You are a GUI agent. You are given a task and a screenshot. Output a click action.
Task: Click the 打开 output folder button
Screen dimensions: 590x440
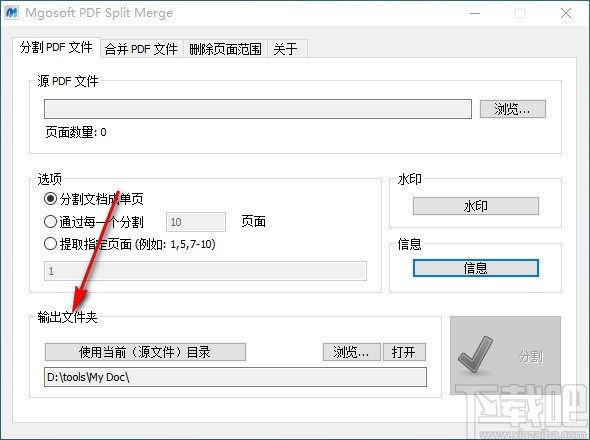404,352
